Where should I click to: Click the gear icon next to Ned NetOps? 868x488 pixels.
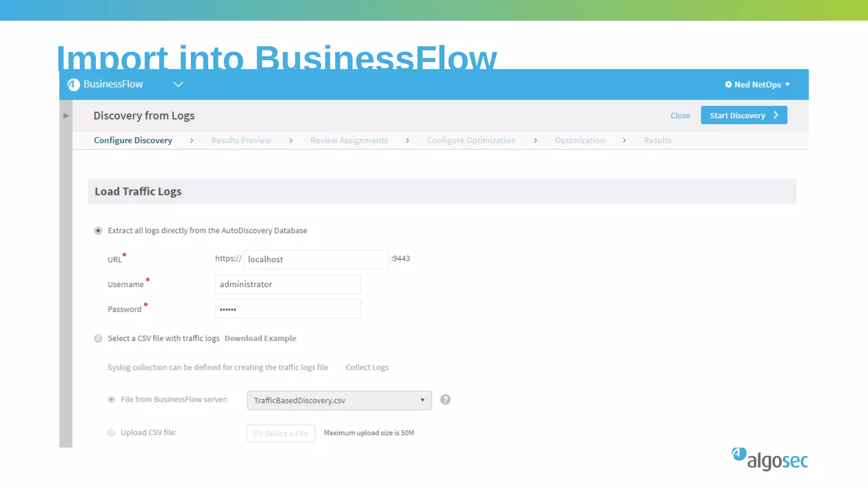[x=728, y=84]
